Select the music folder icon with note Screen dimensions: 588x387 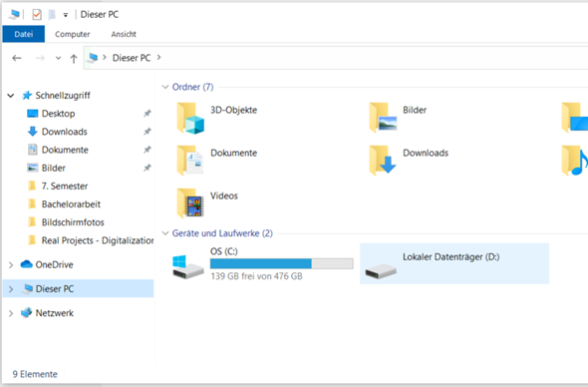tap(574, 161)
